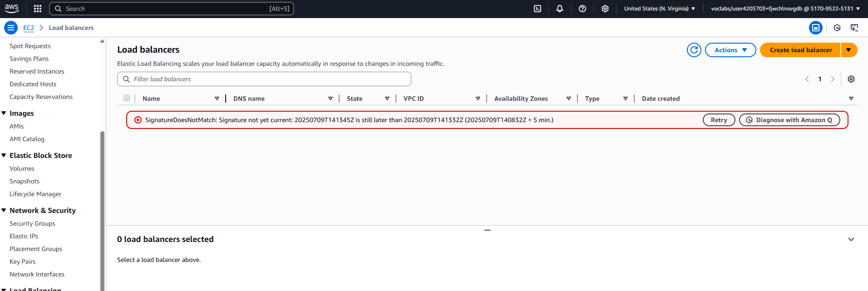The image size is (868, 291).
Task: Open Lifecycle Manager in sidebar
Action: (35, 194)
